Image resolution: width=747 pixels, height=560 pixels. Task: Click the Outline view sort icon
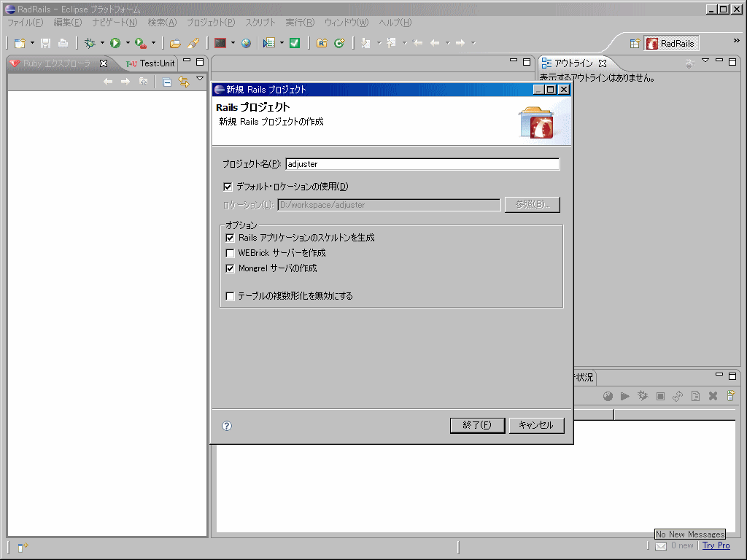click(689, 63)
